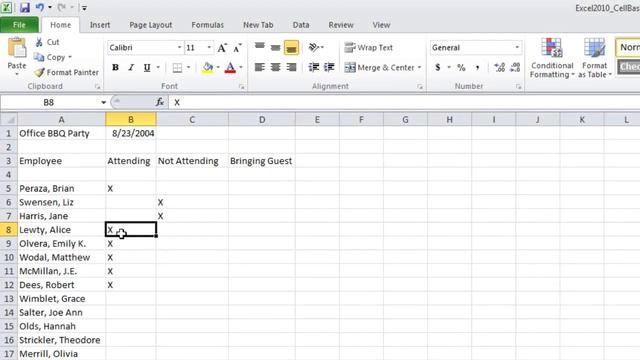Select row 13 header
Screen dimensions: 640x360
9,299
